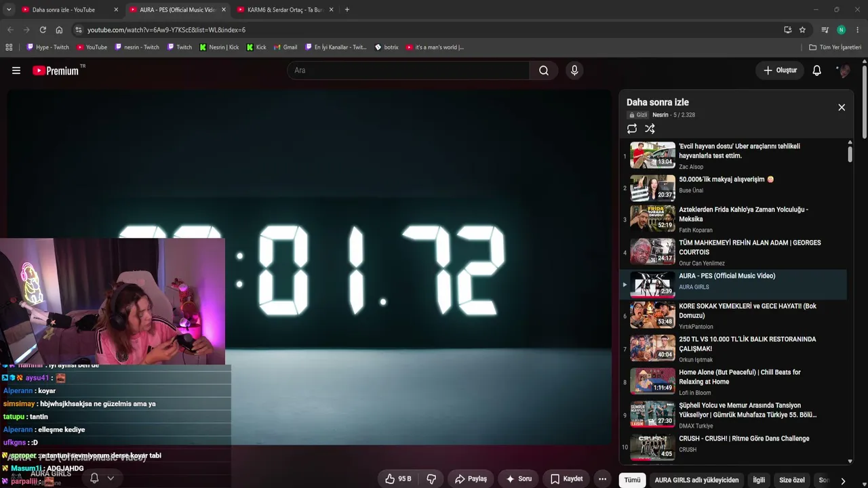Open YouTube notifications bell in header

pos(817,70)
